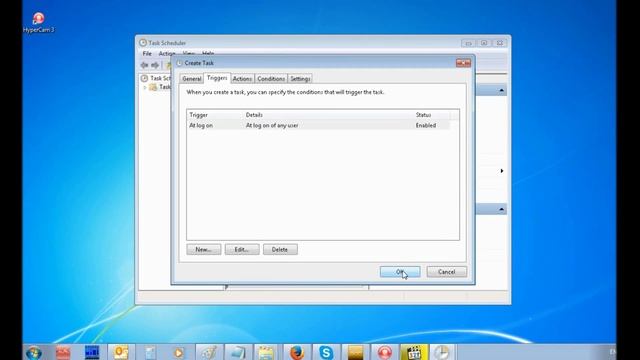The height and width of the screenshot is (360, 640).
Task: Select the Task Scheduler root tree item
Action: pos(156,78)
